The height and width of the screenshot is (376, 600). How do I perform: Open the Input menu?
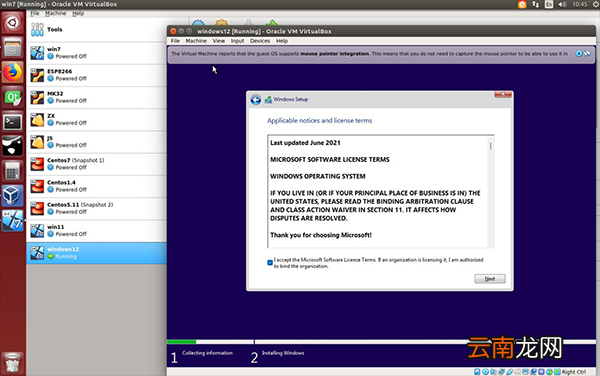pos(237,41)
